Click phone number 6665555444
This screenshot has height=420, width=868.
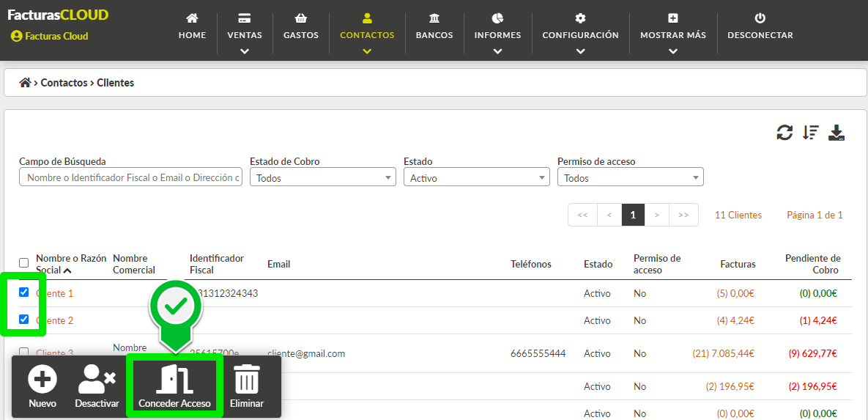pyautogui.click(x=538, y=353)
